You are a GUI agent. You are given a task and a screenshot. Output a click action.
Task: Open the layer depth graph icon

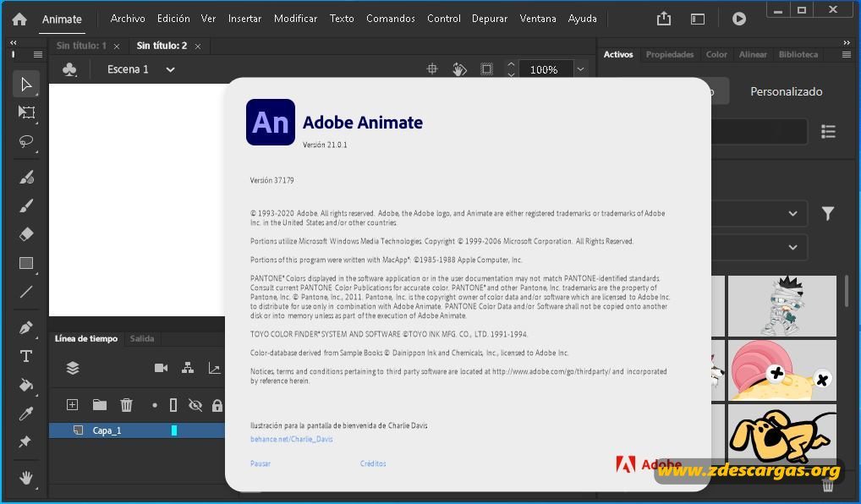pos(214,368)
